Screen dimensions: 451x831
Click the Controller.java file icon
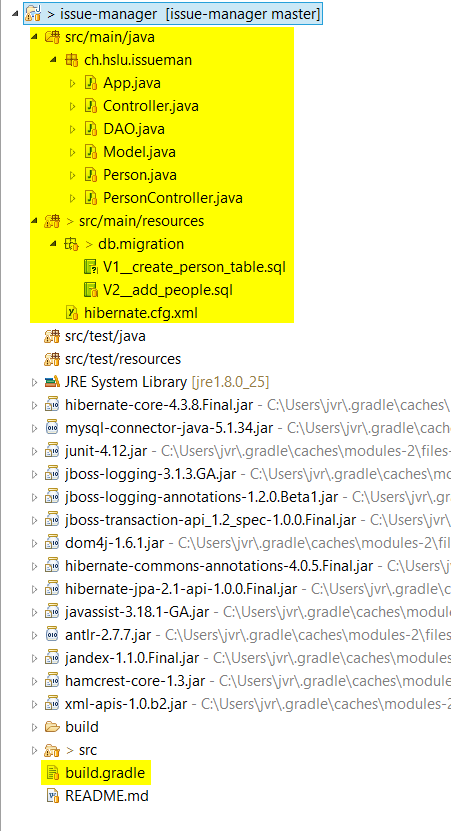(x=91, y=106)
